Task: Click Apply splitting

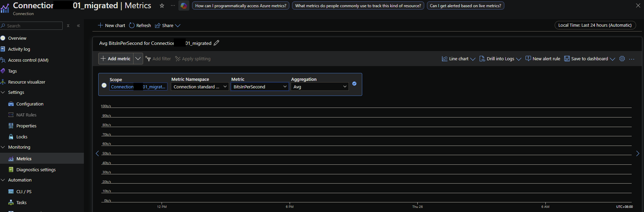Action: (x=193, y=59)
